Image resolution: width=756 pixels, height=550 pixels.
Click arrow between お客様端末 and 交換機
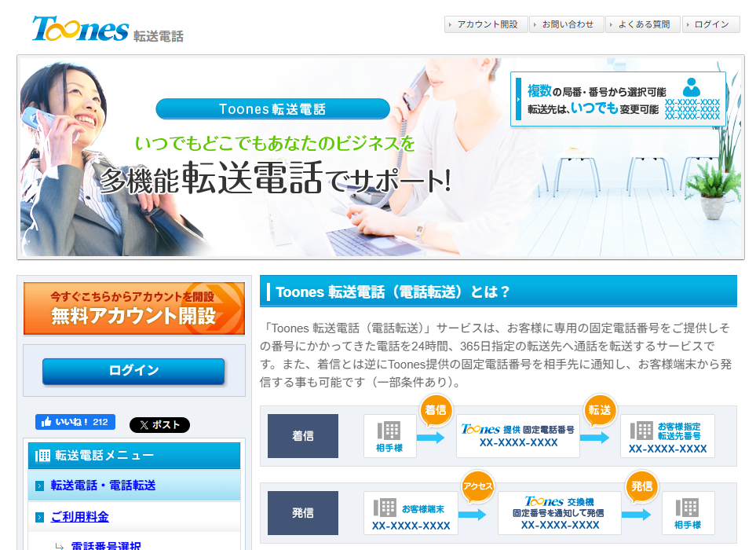coord(472,515)
